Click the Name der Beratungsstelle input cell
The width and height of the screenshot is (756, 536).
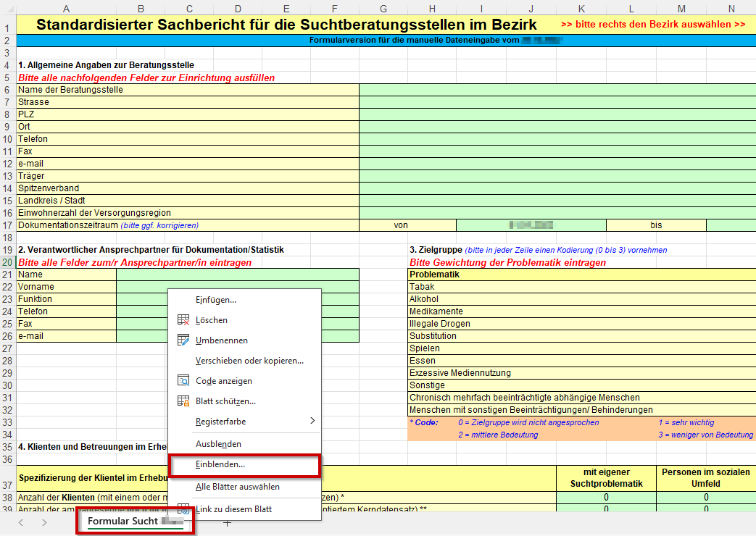pos(557,90)
